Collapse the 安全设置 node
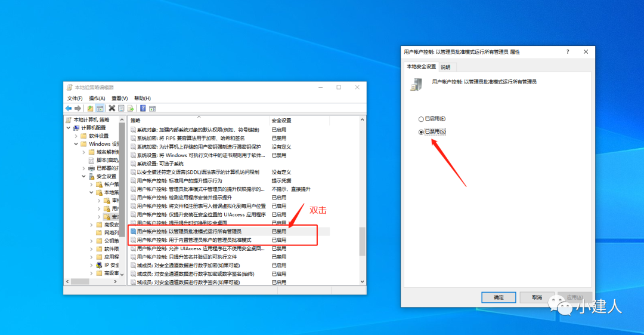Screen dimensions: 644x335 click(x=84, y=176)
